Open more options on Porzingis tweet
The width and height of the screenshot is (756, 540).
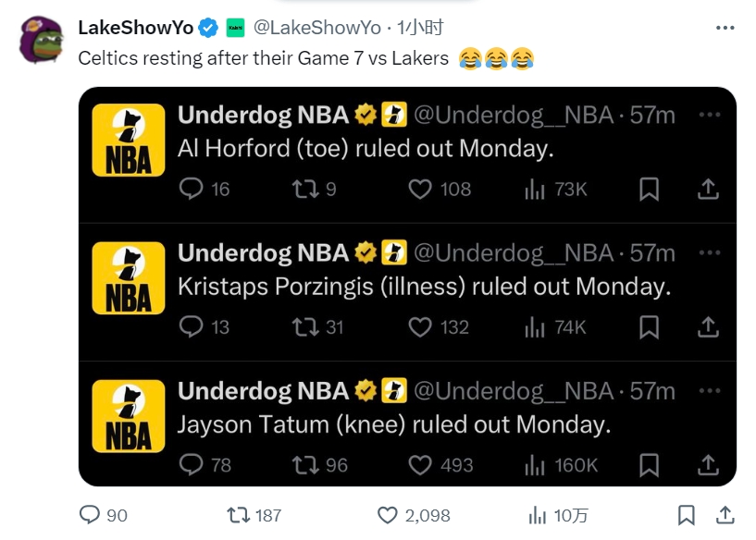point(709,252)
